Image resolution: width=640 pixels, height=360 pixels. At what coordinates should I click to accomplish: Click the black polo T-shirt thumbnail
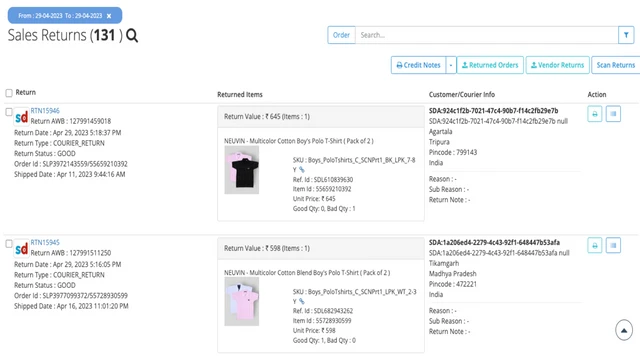[x=242, y=170]
